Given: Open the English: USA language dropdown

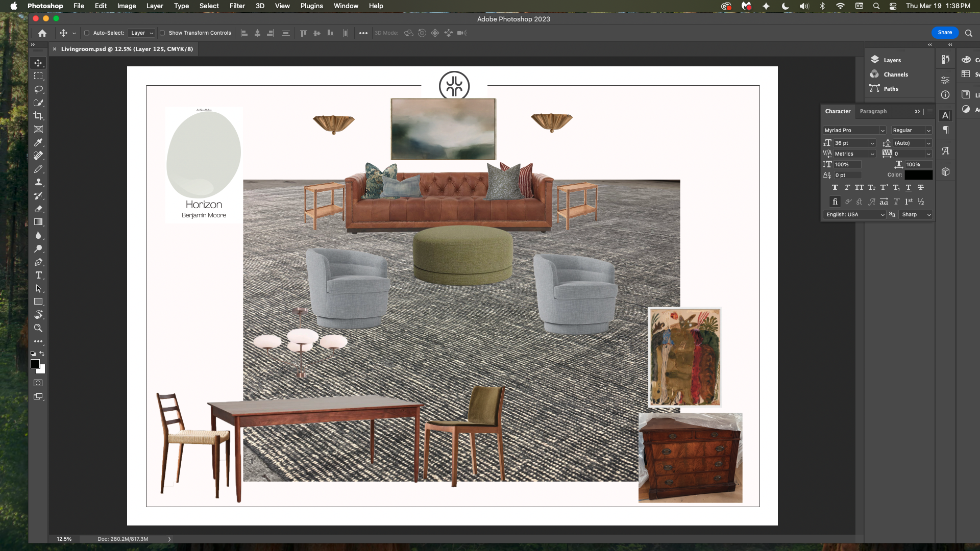Looking at the screenshot, I should click(x=854, y=215).
